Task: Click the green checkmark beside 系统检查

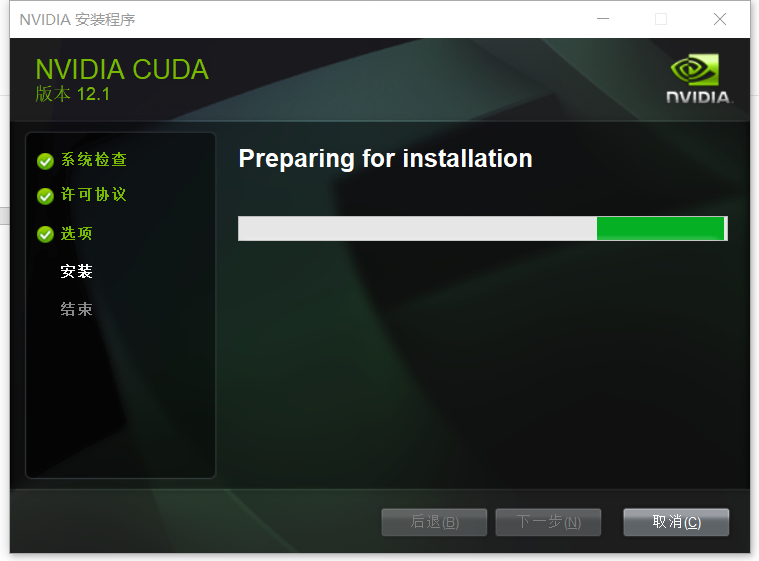Action: click(45, 161)
